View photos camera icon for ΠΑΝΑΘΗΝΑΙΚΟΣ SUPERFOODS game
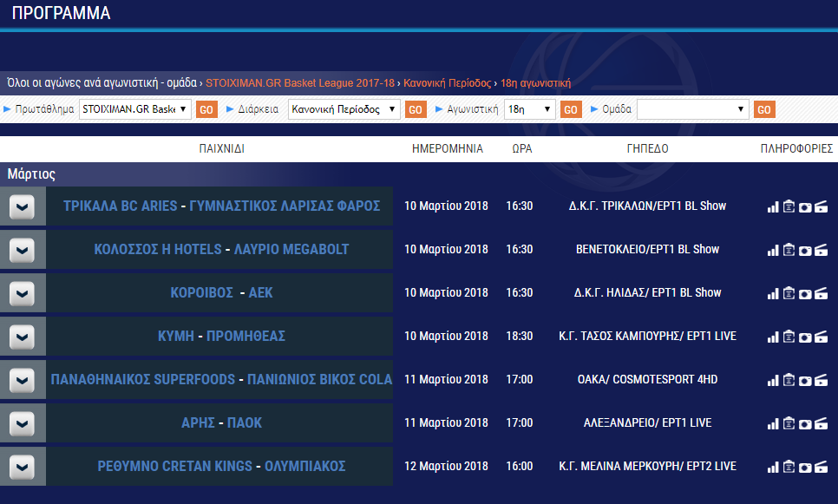Viewport: 838px width, 504px height. tap(805, 381)
